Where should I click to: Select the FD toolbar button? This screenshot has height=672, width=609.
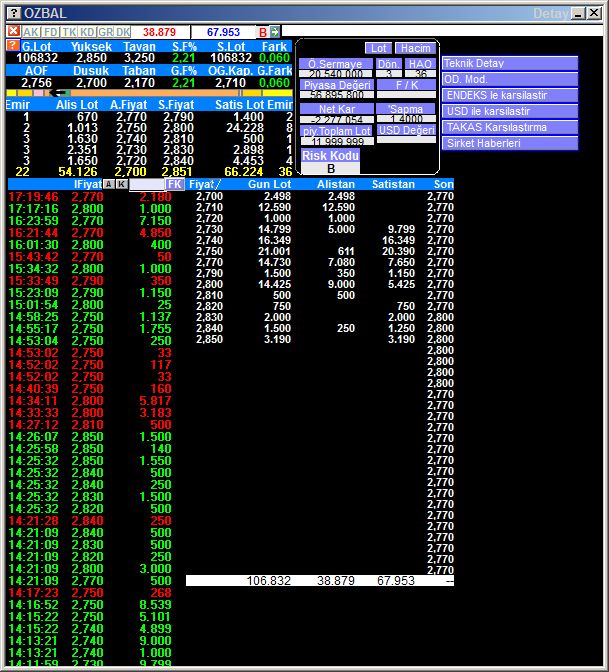pyautogui.click(x=51, y=32)
